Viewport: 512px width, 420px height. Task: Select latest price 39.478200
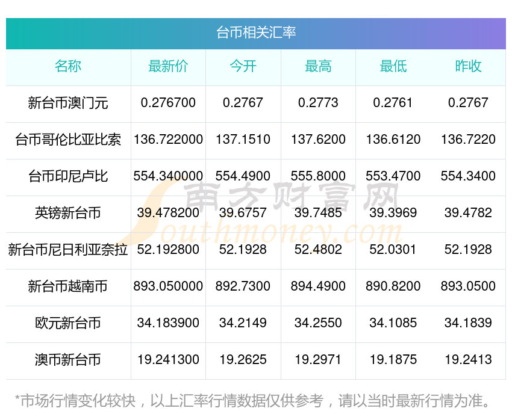click(x=168, y=213)
